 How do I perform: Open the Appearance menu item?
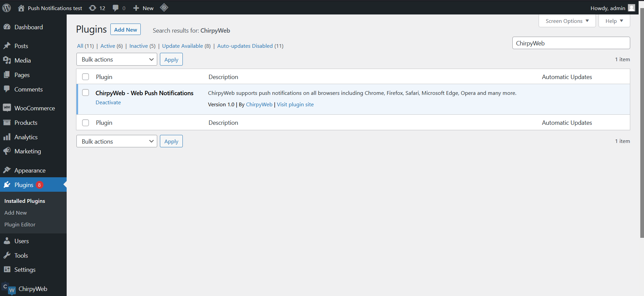[30, 170]
